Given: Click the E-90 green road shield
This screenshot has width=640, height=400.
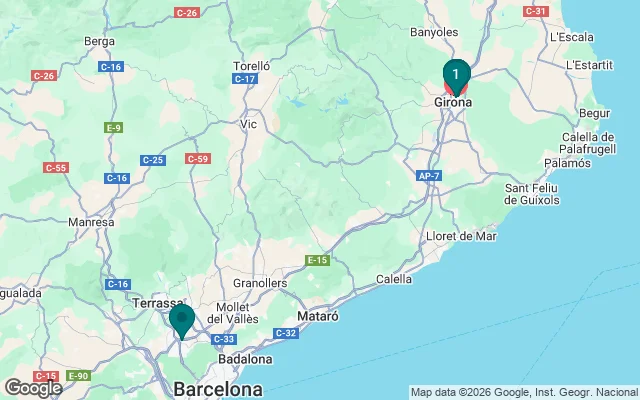Looking at the screenshot, I should 78,376.
